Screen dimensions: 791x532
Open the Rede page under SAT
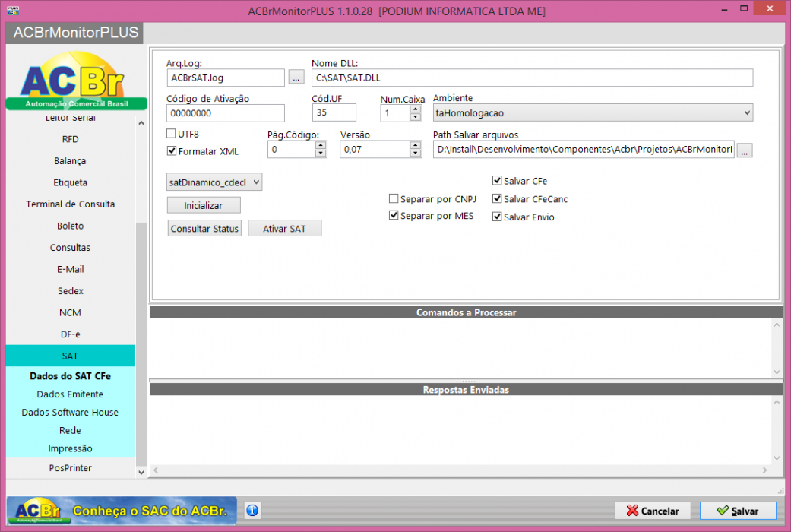point(71,431)
